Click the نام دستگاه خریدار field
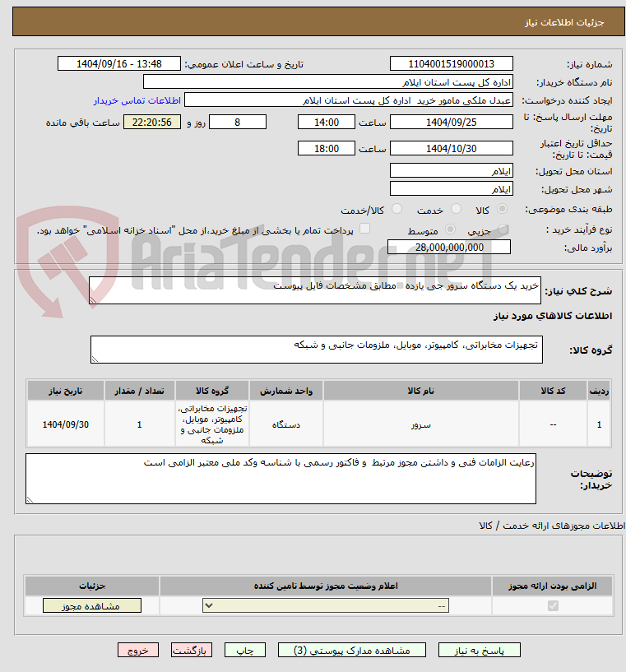The width and height of the screenshot is (626, 672). pos(327,82)
